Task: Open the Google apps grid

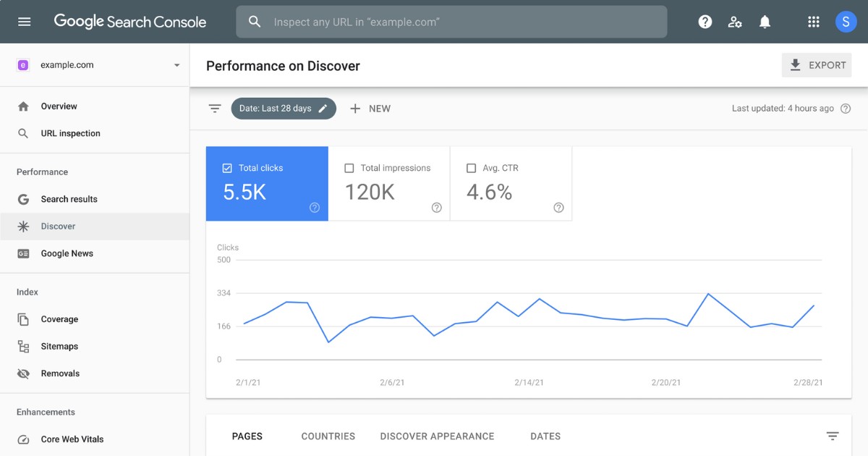Action: pos(812,22)
